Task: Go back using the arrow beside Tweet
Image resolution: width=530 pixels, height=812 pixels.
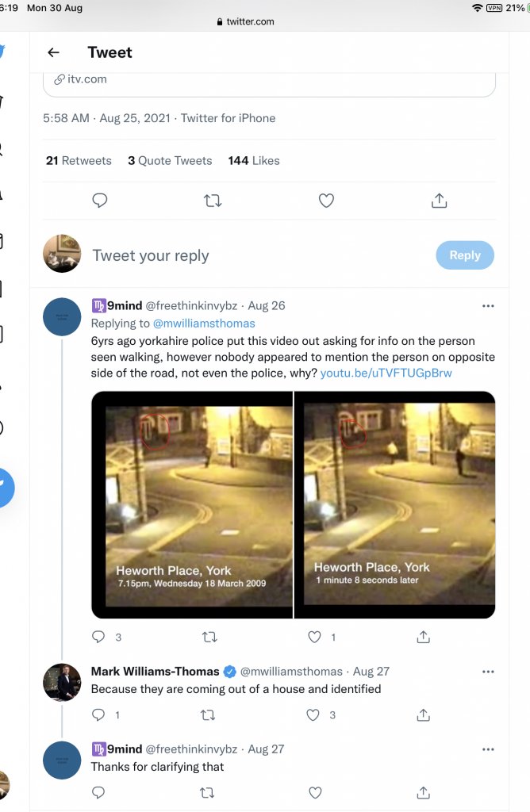Action: coord(53,52)
